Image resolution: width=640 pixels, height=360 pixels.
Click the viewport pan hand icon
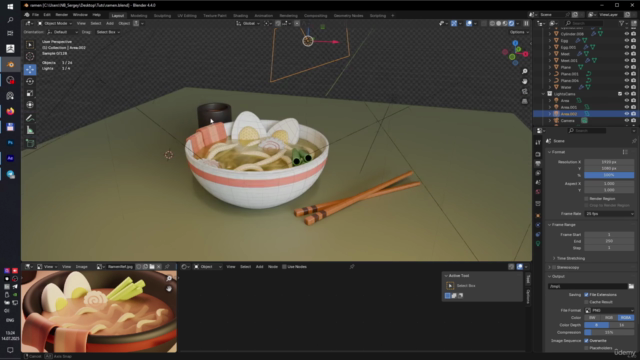point(524,81)
